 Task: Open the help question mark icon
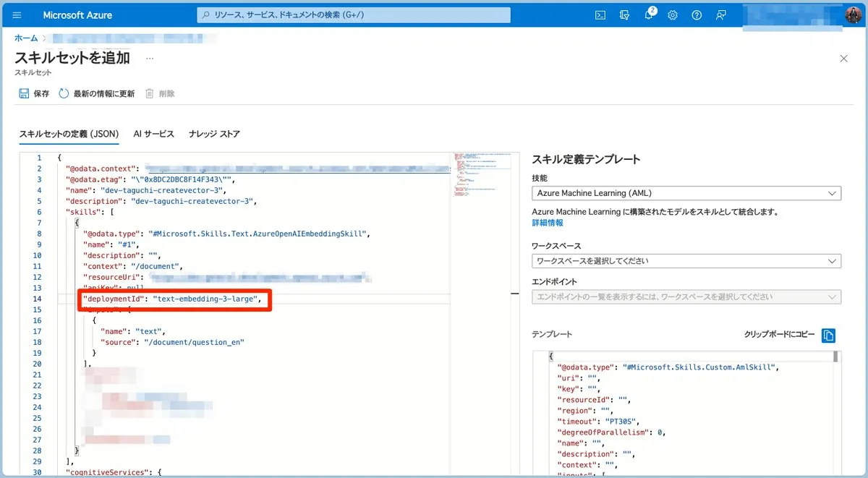click(x=697, y=15)
